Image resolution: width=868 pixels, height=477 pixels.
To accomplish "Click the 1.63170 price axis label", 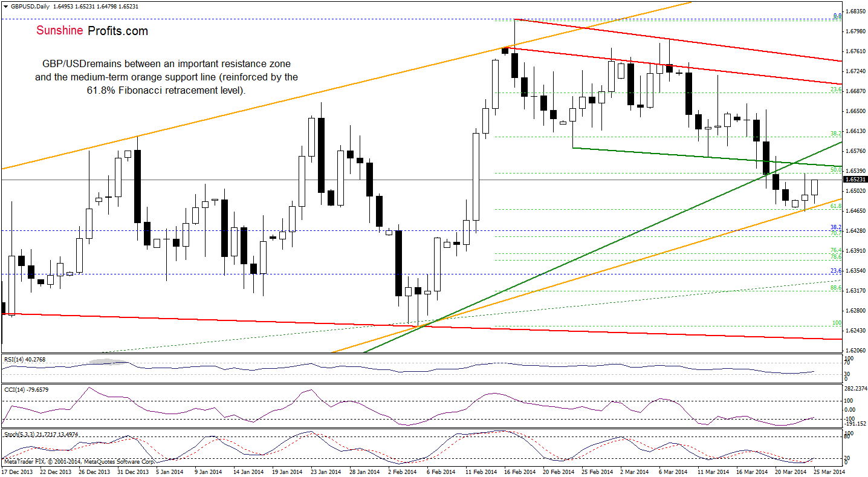I will point(855,291).
